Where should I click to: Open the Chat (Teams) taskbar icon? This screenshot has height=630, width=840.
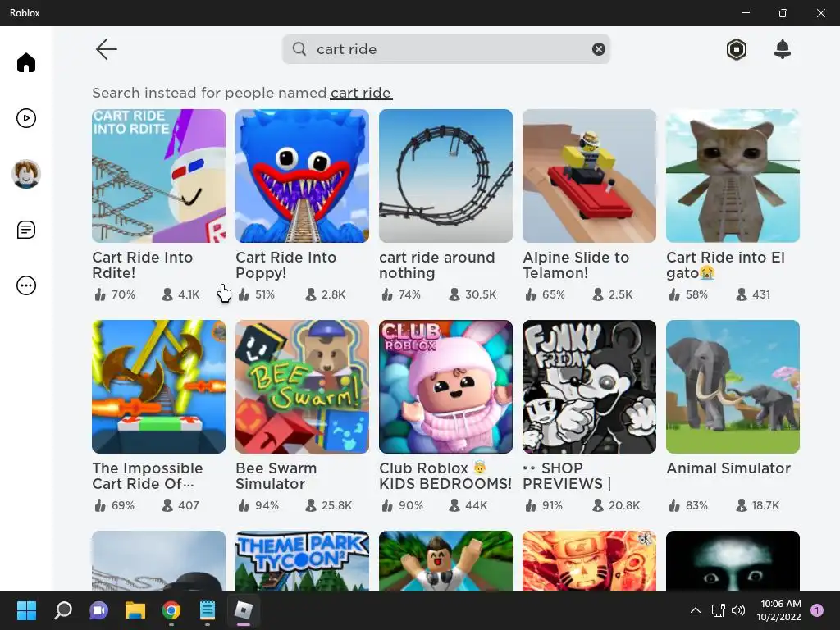coord(98,610)
